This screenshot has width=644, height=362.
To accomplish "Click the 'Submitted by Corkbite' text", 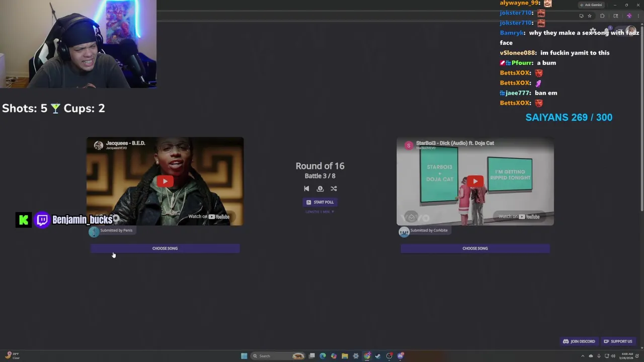I will tap(429, 230).
